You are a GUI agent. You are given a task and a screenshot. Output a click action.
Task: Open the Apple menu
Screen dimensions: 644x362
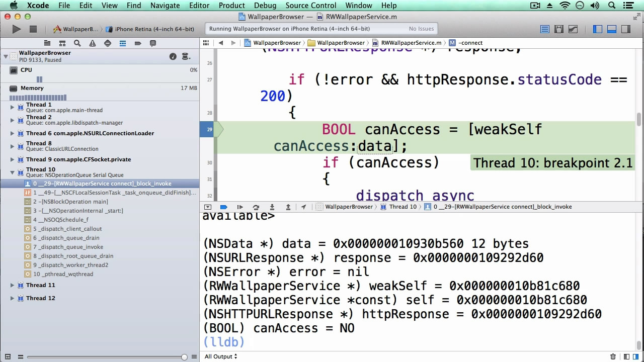(x=14, y=6)
